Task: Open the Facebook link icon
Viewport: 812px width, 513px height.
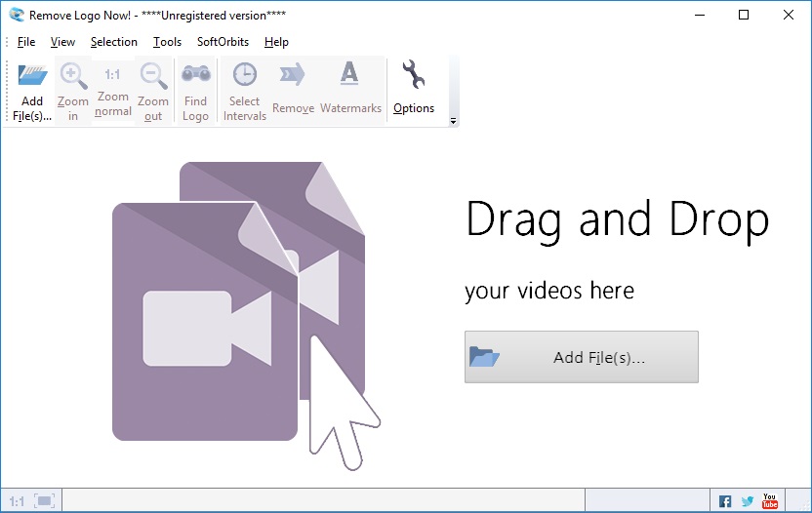Action: 725,501
